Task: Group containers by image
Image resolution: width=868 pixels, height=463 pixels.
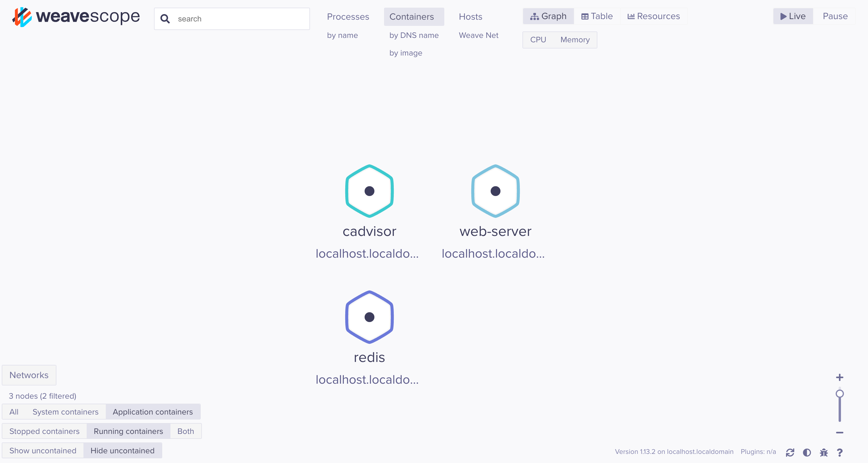Action: pyautogui.click(x=405, y=53)
